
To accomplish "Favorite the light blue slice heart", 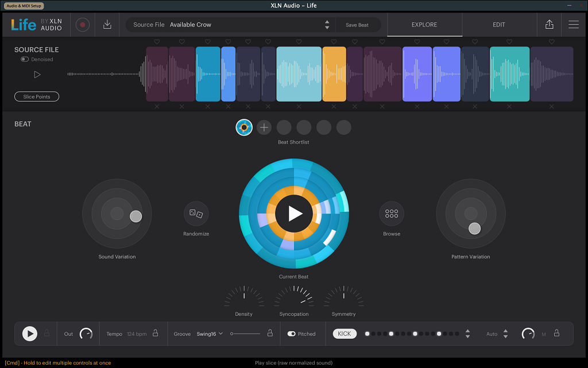I will pyautogui.click(x=299, y=41).
